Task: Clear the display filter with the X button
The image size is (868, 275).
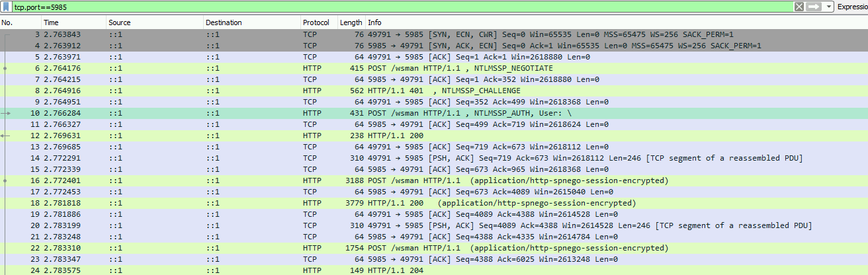Action: pyautogui.click(x=799, y=7)
